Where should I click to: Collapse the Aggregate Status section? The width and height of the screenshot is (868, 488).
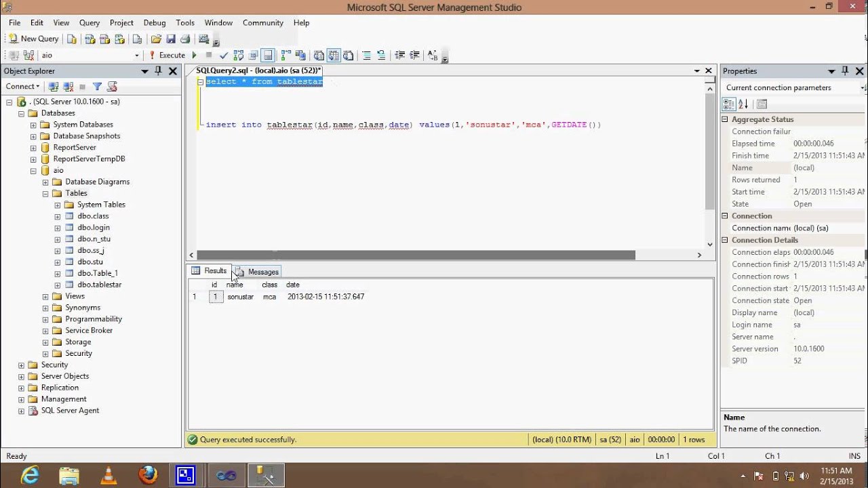coord(725,119)
